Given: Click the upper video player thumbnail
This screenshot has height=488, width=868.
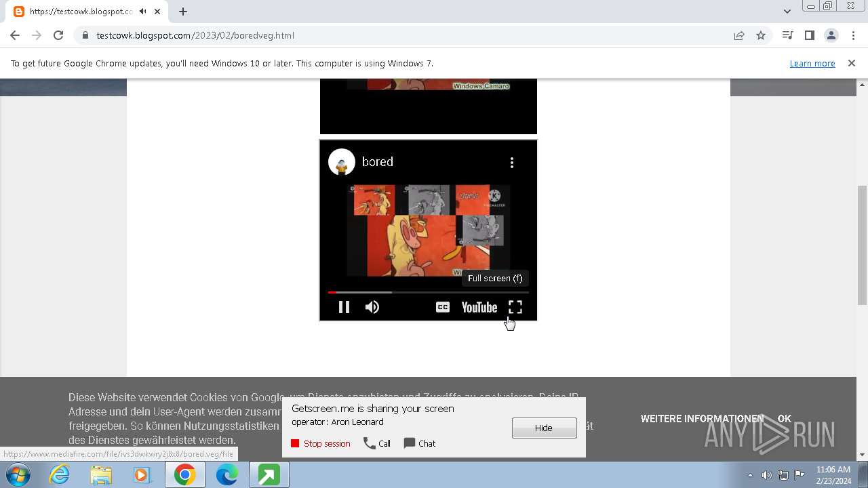Looking at the screenshot, I should (429, 106).
